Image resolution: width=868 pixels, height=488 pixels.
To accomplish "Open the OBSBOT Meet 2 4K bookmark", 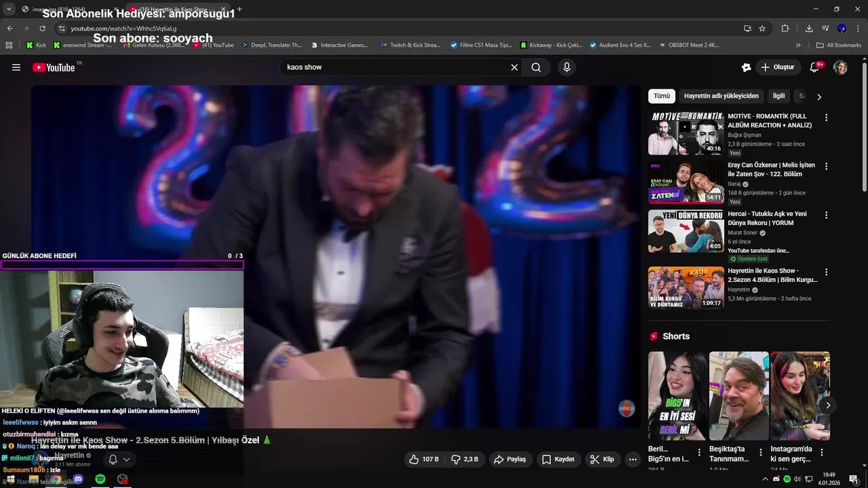I will click(x=688, y=45).
